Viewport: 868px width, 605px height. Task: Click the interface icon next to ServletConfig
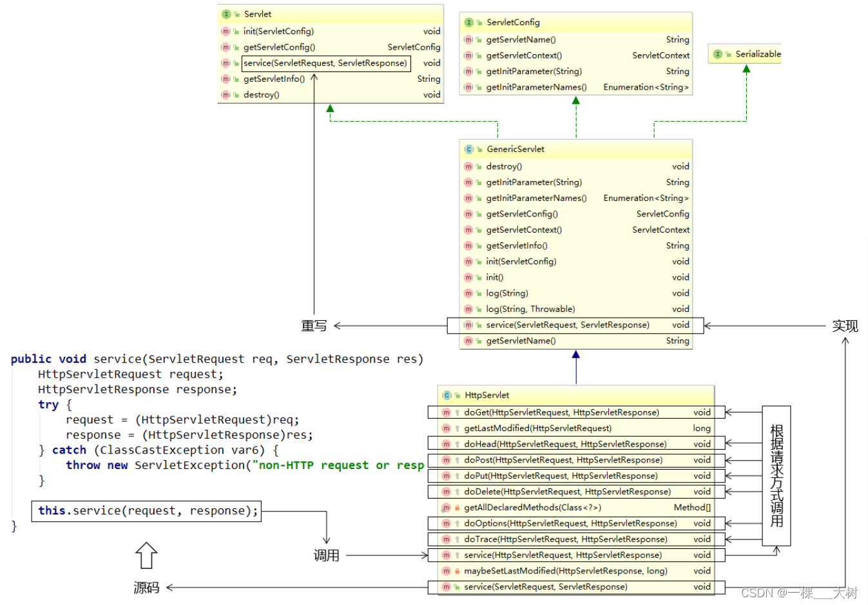pyautogui.click(x=468, y=22)
